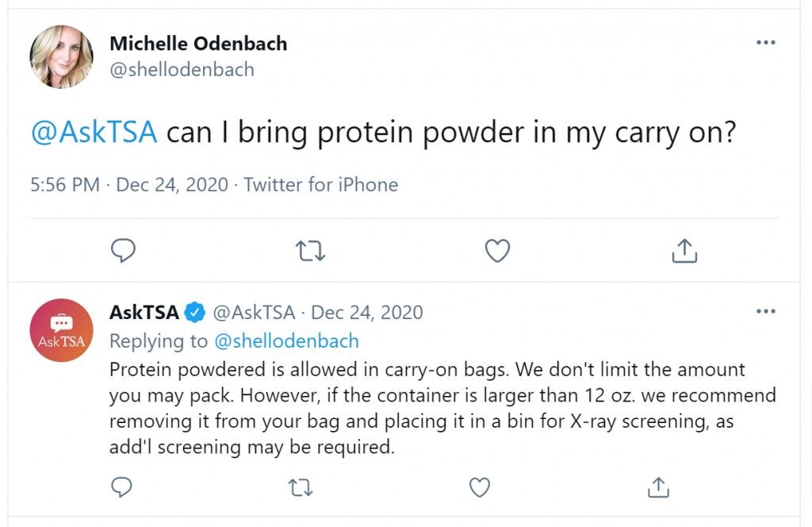Reply to the AskTSA response
This screenshot has height=527, width=812.
tap(121, 487)
